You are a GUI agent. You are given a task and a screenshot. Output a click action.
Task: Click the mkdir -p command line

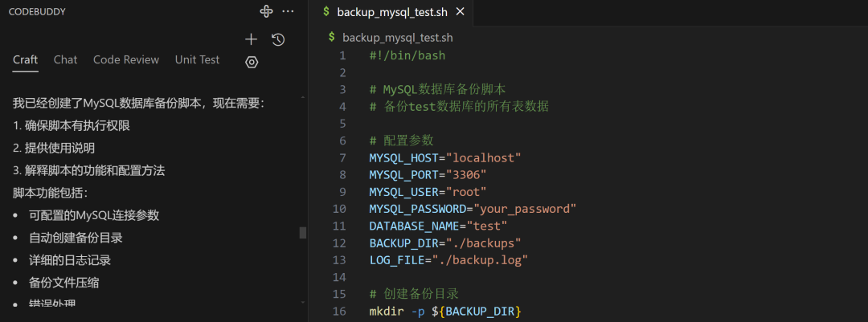click(444, 311)
